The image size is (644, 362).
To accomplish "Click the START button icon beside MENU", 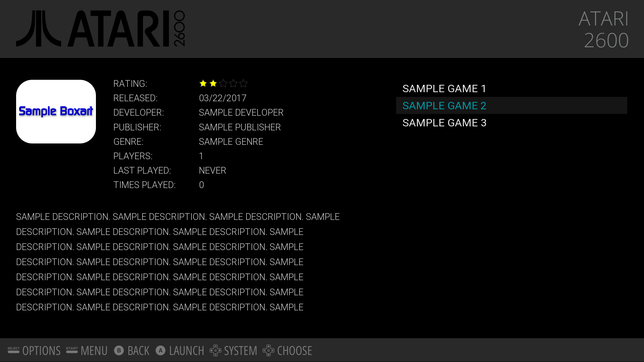I will [72, 350].
